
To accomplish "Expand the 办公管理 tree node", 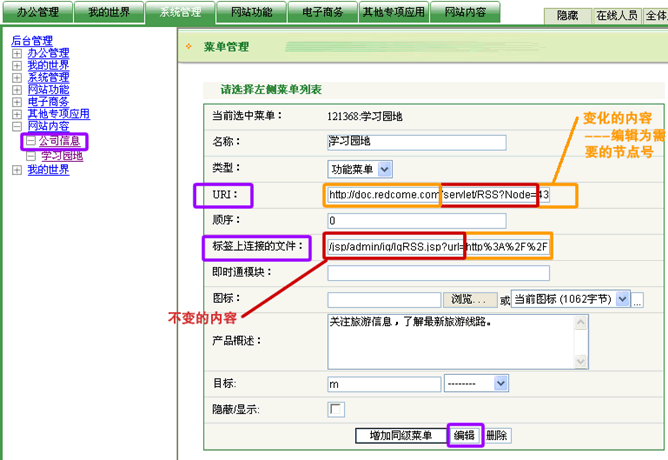I will tap(17, 53).
